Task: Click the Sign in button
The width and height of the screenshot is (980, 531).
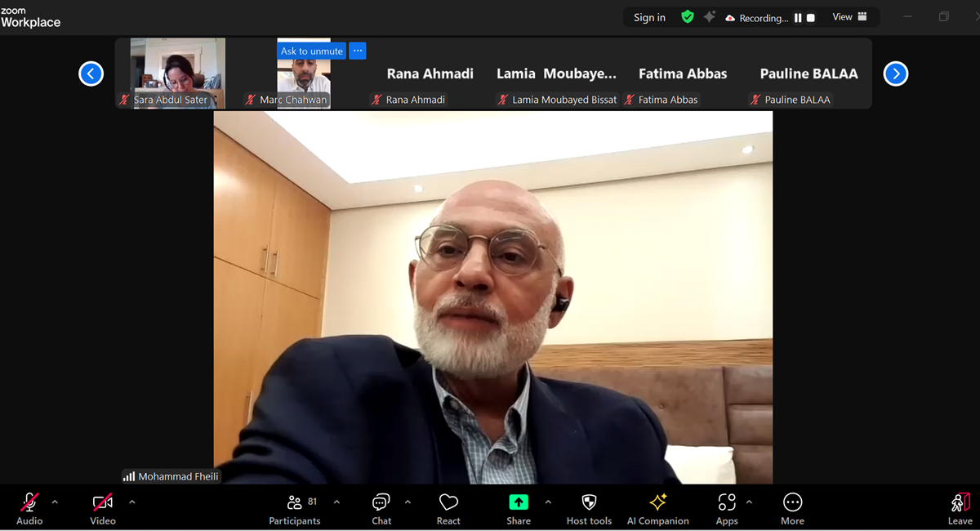Action: coord(649,17)
